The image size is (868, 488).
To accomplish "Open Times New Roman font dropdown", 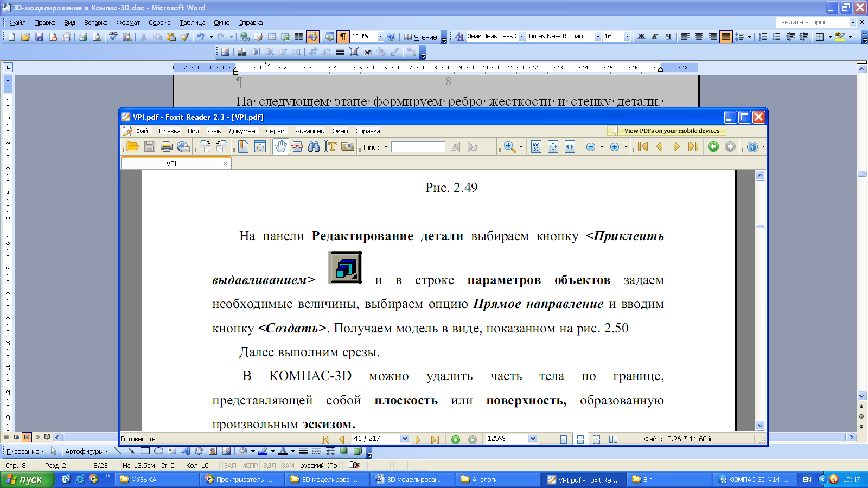I will pyautogui.click(x=598, y=36).
